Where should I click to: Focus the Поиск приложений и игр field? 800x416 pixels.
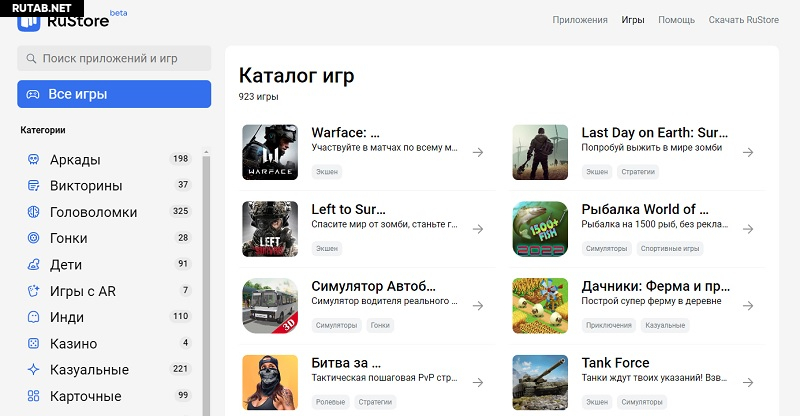(114, 59)
